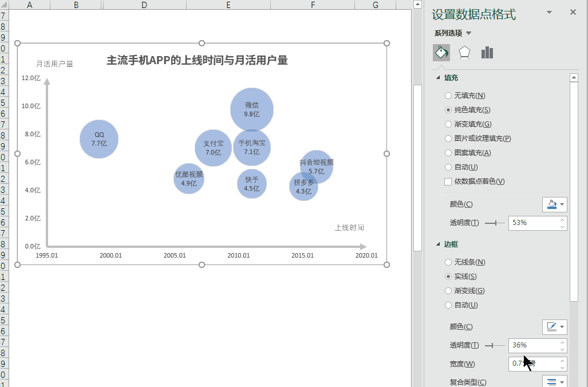Screen dimensions: 588x387
Task: Adjust the border 透明度 slider
Action: point(492,345)
